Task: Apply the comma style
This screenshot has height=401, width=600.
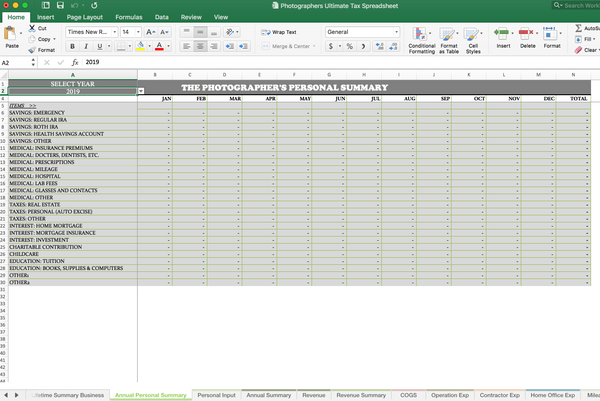Action: coord(363,46)
